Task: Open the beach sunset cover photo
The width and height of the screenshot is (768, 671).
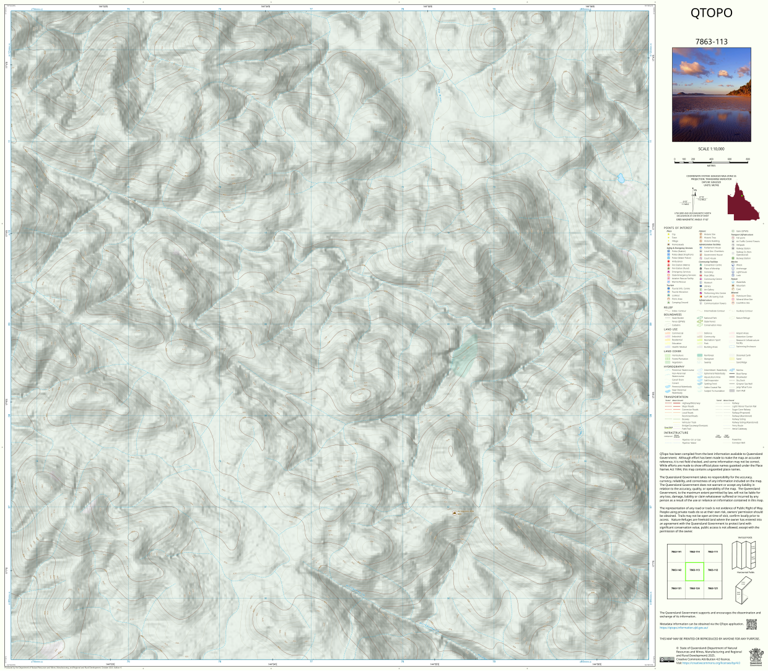Action: (711, 95)
